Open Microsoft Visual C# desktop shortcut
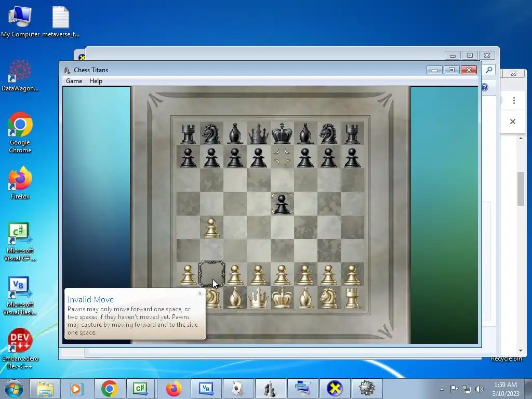The height and width of the screenshot is (399, 532). tap(20, 242)
